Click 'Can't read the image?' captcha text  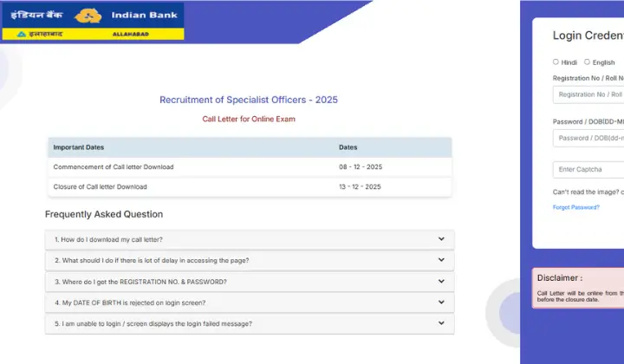[588, 192]
